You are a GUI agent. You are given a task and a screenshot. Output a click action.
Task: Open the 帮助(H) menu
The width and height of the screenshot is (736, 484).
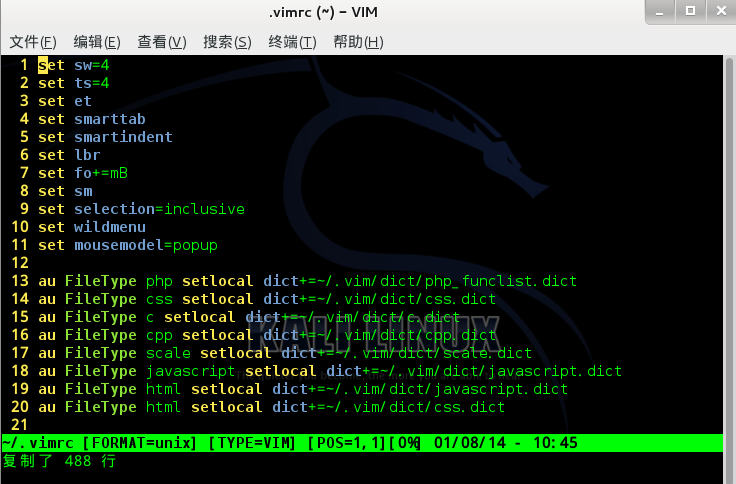pos(358,42)
